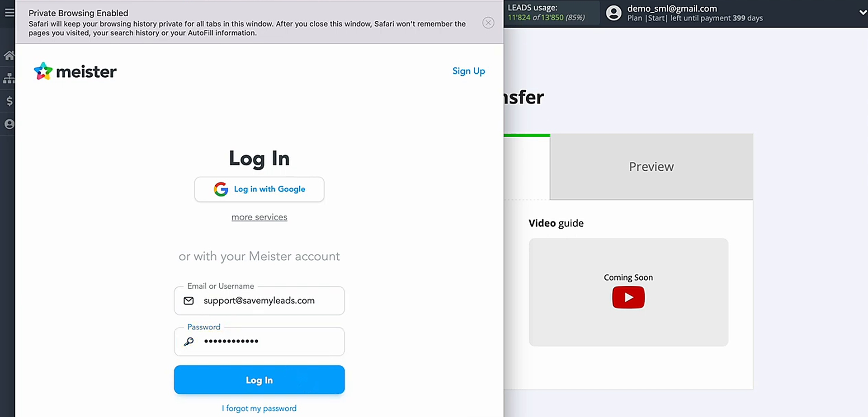Click the Plan Start payment info text
The width and height of the screenshot is (868, 417).
point(695,18)
